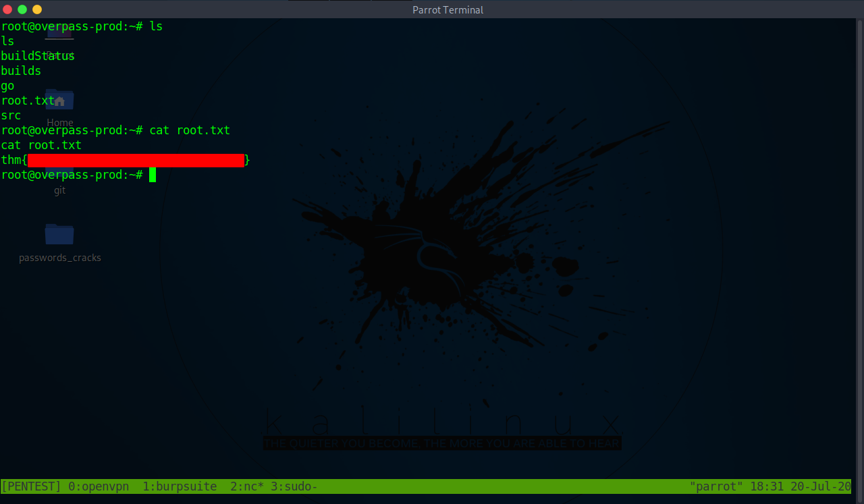Click the yellow window button in title bar
This screenshot has width=864, height=504.
coord(37,9)
